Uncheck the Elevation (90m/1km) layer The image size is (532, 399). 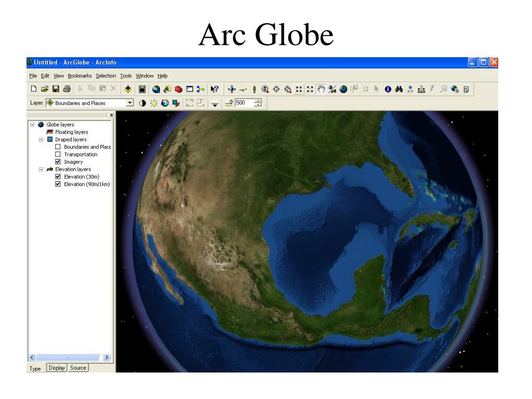click(x=58, y=184)
